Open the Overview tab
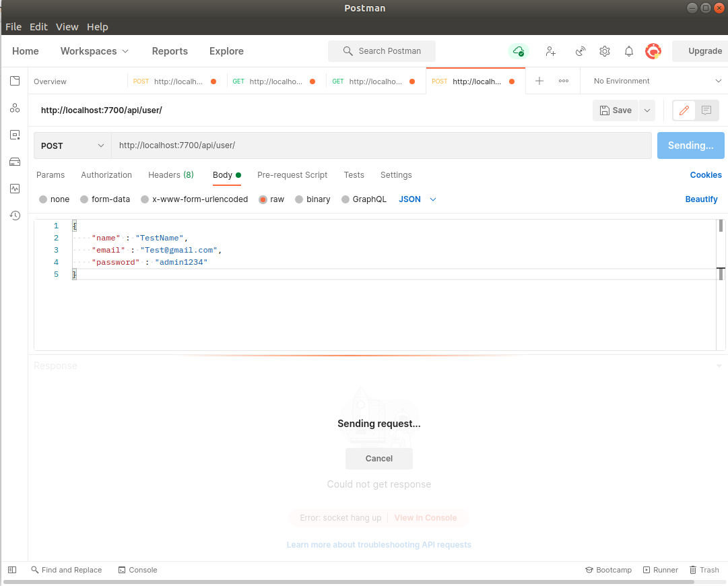The width and height of the screenshot is (728, 586). pyautogui.click(x=50, y=82)
